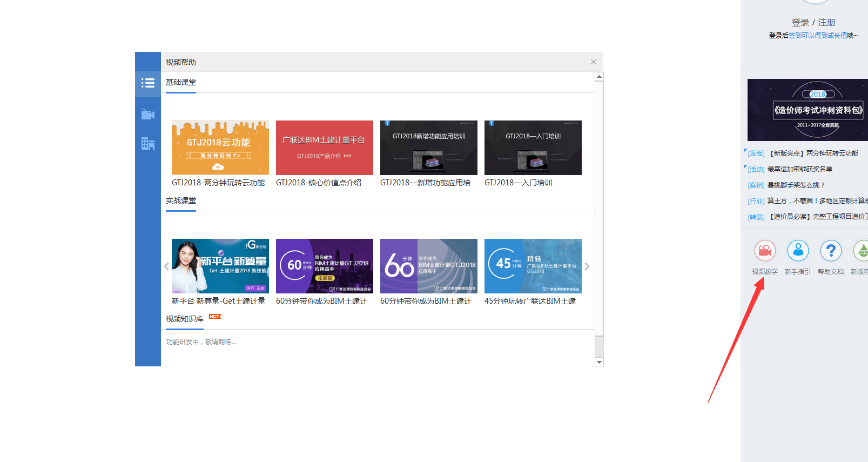The height and width of the screenshot is (462, 868).
Task: Open news item 算土方，不要圆
Action: point(818,201)
